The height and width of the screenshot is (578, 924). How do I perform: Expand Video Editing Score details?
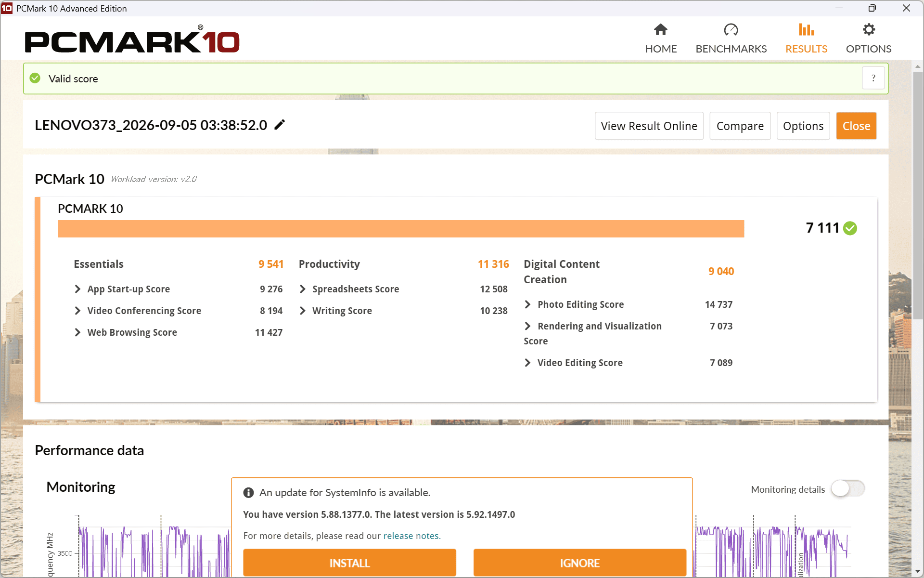tap(528, 363)
